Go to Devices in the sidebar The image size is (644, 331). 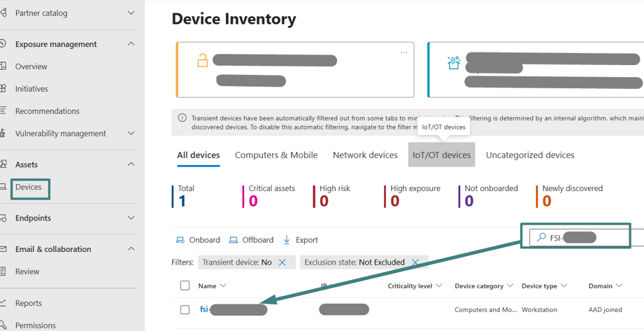click(x=29, y=188)
